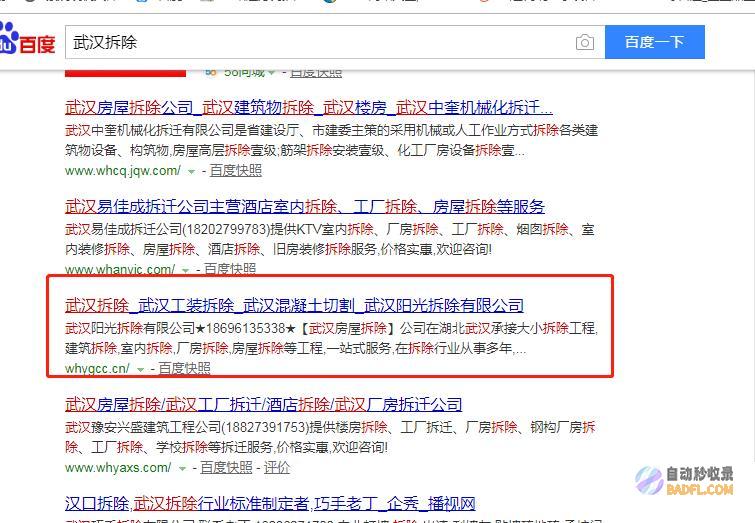This screenshot has width=755, height=523.
Task: Click snippet text 武汉易佳成拆迁公司(18202799783)
Action: (167, 229)
